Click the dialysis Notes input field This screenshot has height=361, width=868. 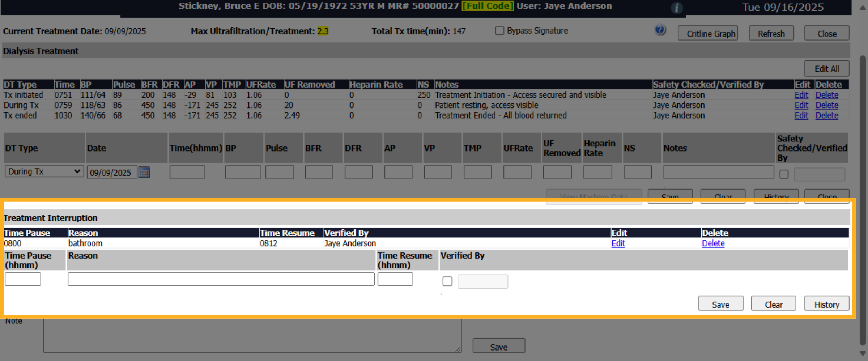[719, 172]
